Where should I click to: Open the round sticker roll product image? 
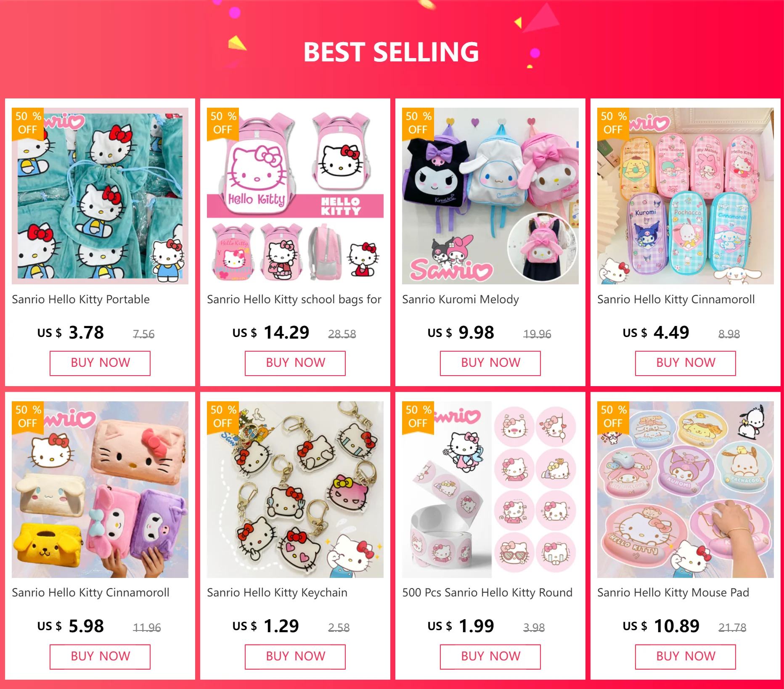(x=490, y=490)
